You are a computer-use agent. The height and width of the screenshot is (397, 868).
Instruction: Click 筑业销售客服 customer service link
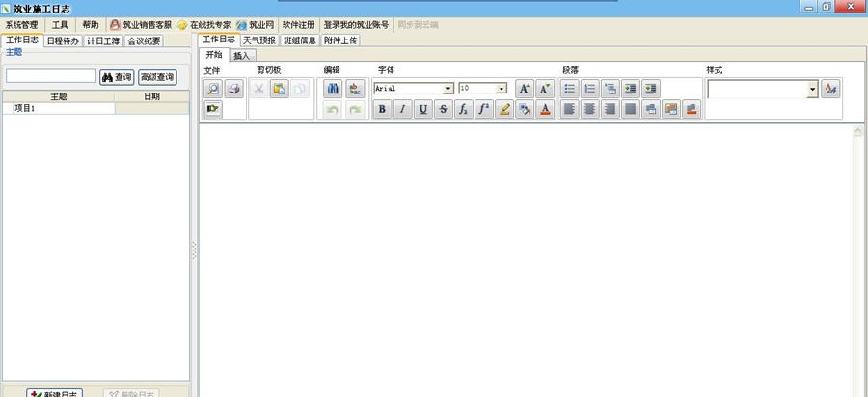click(x=141, y=25)
